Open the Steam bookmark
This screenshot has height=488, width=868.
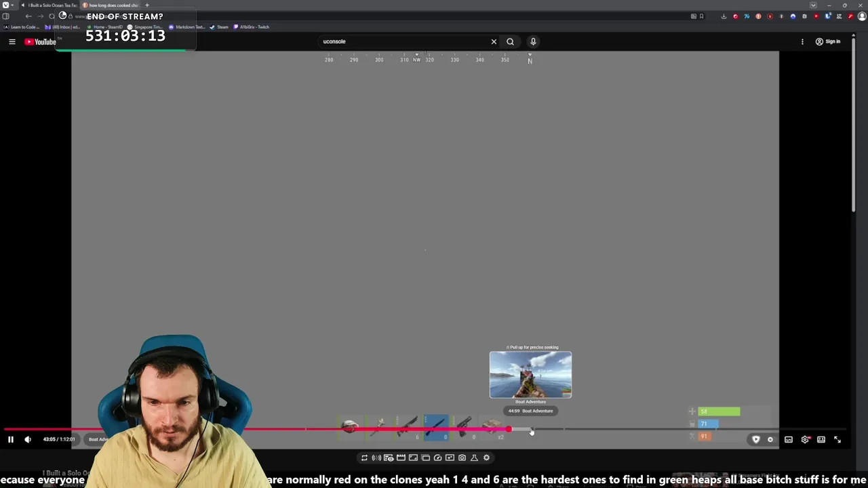click(x=219, y=27)
